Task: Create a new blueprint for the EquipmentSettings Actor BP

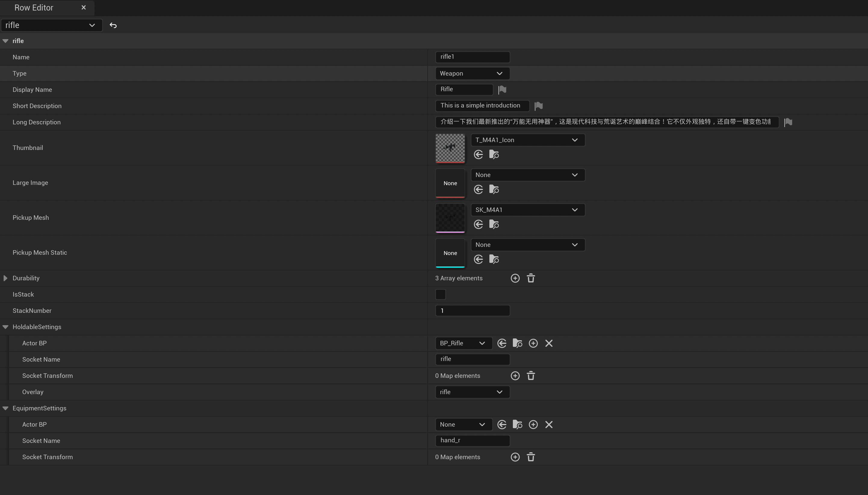Action: tap(533, 425)
